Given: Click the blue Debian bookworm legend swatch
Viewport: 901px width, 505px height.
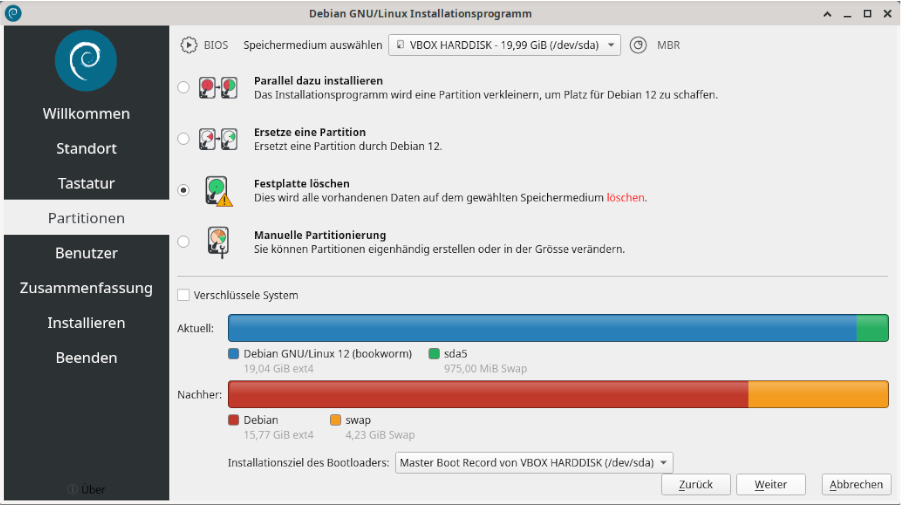Looking at the screenshot, I should coord(233,353).
